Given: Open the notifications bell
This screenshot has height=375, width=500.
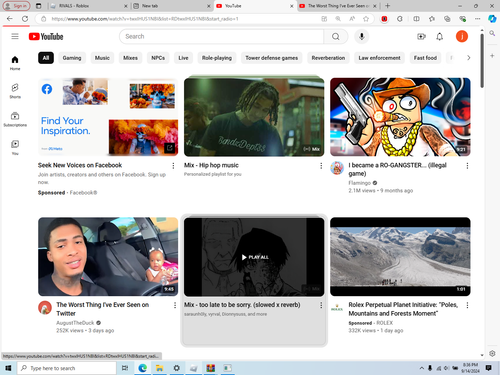Looking at the screenshot, I should pos(440,36).
